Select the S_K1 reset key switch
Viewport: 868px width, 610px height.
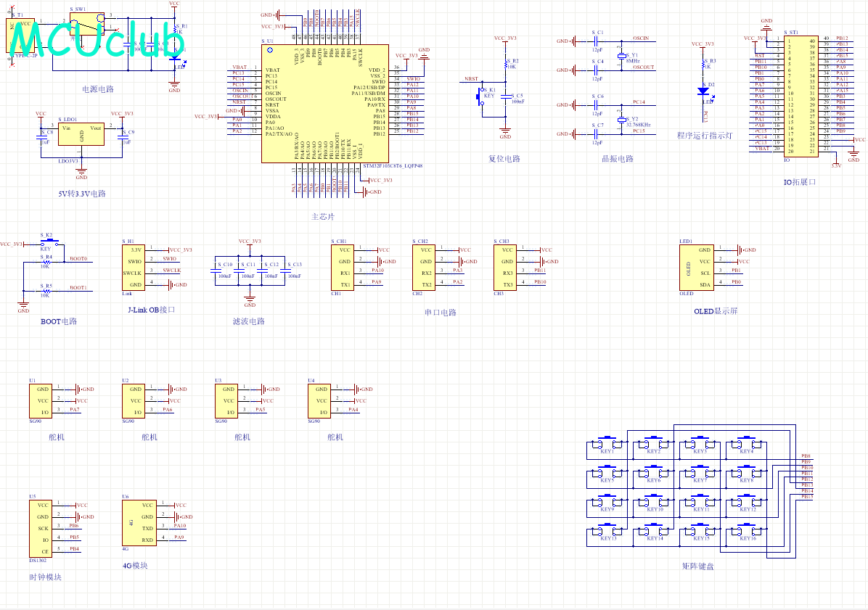pyautogui.click(x=480, y=96)
